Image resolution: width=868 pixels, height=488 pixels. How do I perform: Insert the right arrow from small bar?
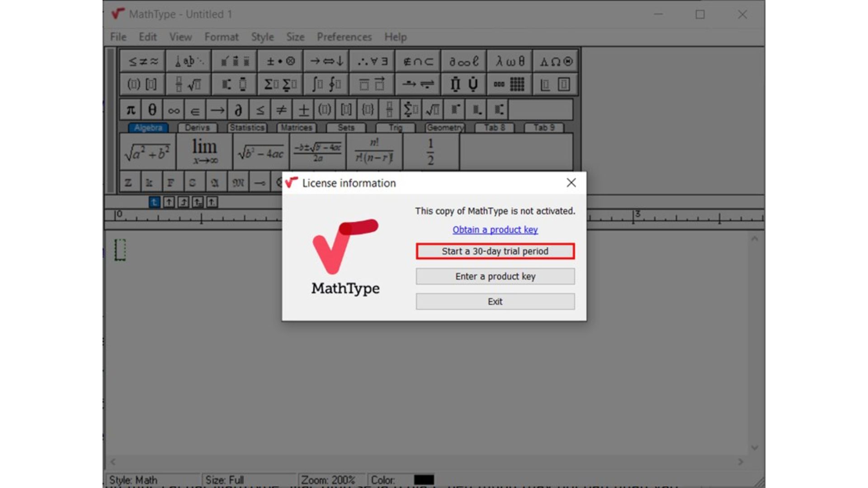[217, 110]
